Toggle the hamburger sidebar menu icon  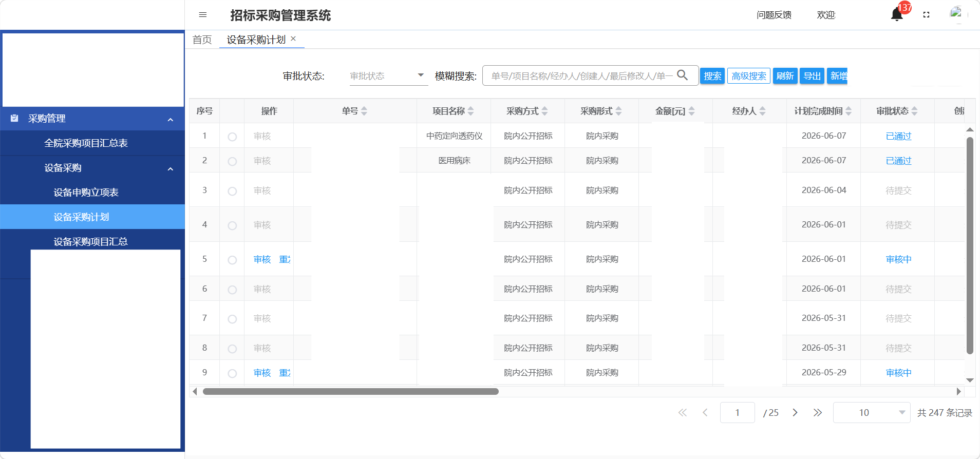click(x=203, y=15)
